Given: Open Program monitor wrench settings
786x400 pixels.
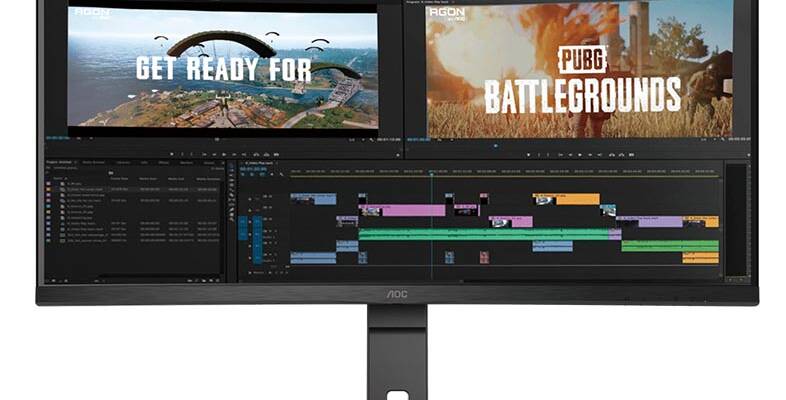Looking at the screenshot, I should [x=722, y=139].
